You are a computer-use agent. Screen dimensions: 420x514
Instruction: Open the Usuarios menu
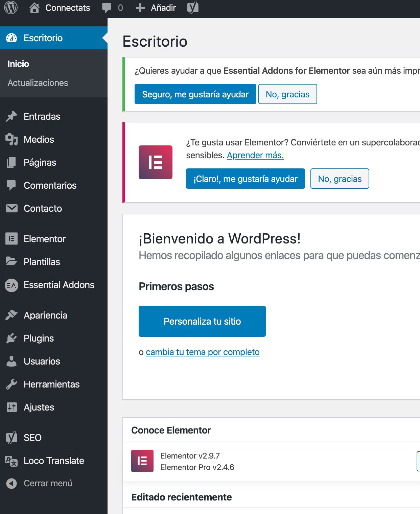[42, 361]
